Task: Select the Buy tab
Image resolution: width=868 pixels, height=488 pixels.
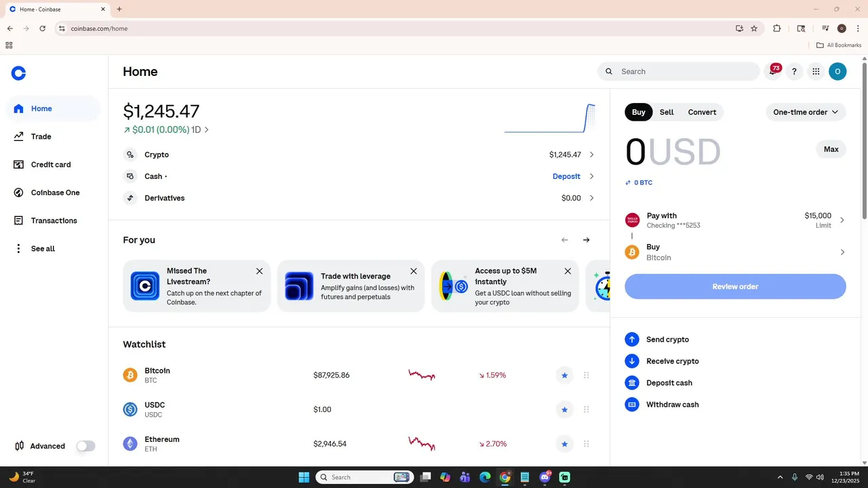Action: (639, 113)
